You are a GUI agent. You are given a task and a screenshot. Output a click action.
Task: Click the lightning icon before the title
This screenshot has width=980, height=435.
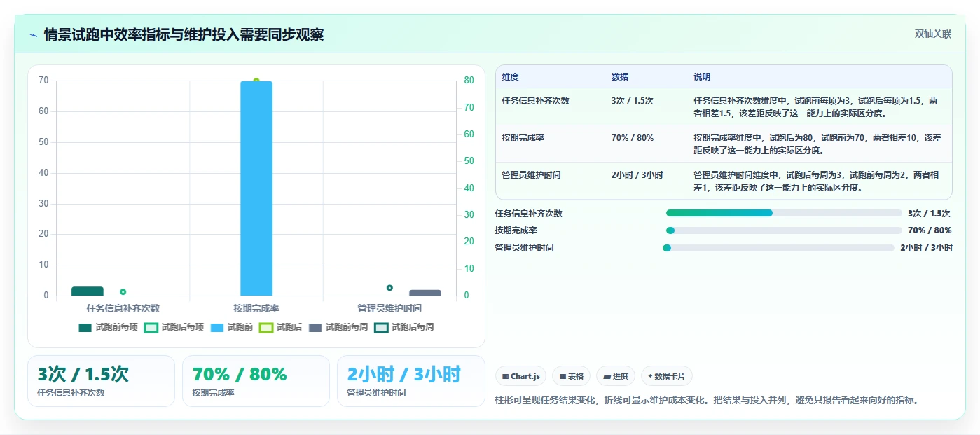tap(33, 35)
